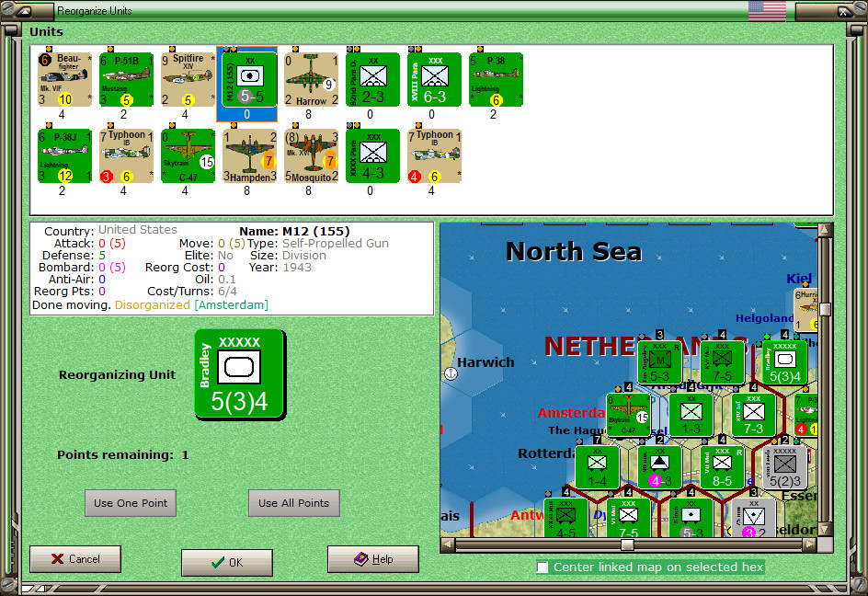868x596 pixels.
Task: Click the Kiel city label on map
Action: click(x=799, y=279)
